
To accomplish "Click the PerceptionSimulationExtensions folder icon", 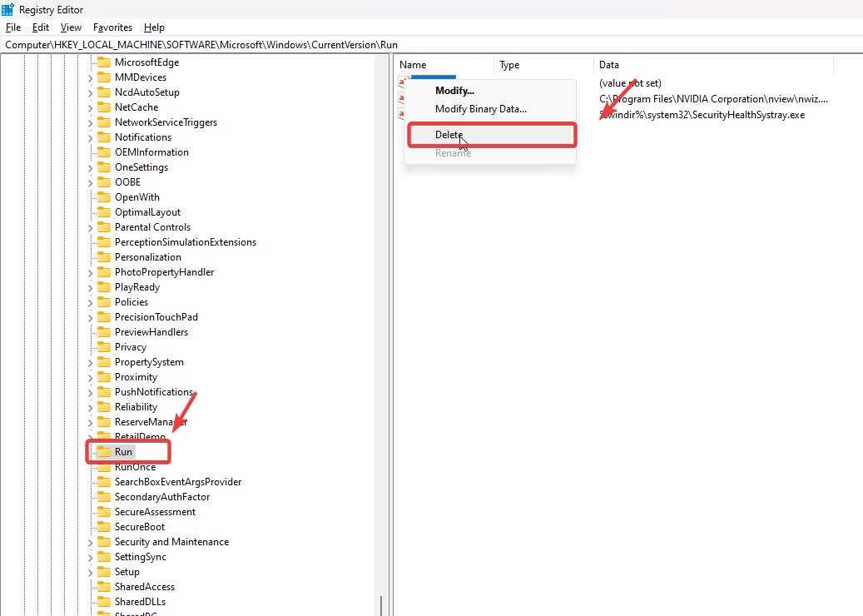I will (104, 242).
